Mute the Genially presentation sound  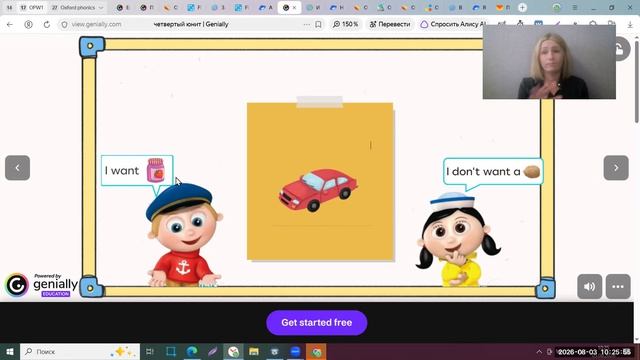(589, 287)
